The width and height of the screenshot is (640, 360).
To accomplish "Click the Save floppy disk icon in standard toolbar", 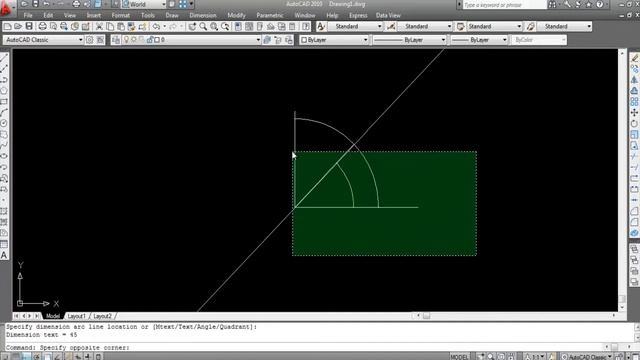I will [29, 27].
